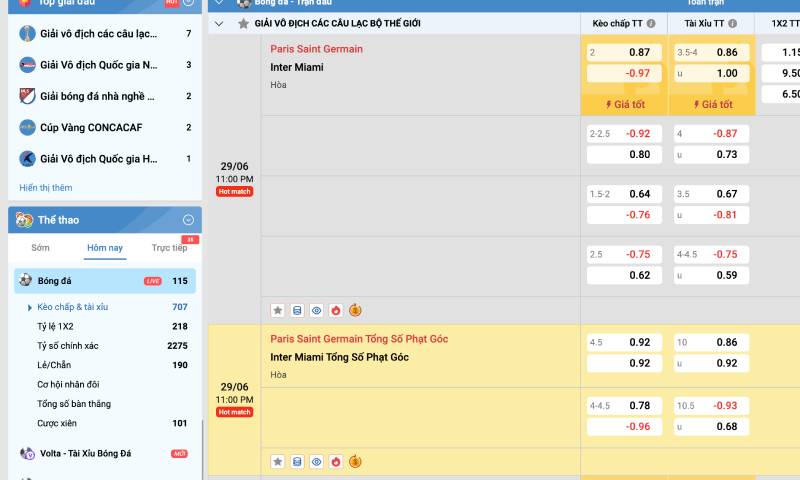Image resolution: width=800 pixels, height=480 pixels.
Task: Click the left sidebar vertical scrollbar
Action: tap(203, 449)
